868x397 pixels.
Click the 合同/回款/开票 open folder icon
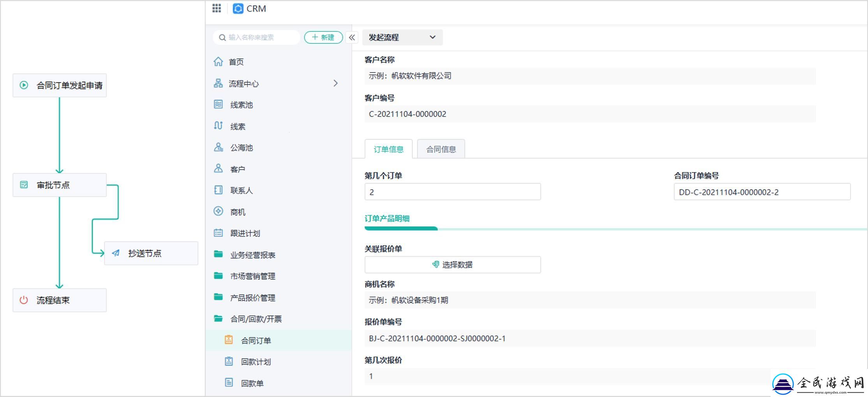(218, 318)
